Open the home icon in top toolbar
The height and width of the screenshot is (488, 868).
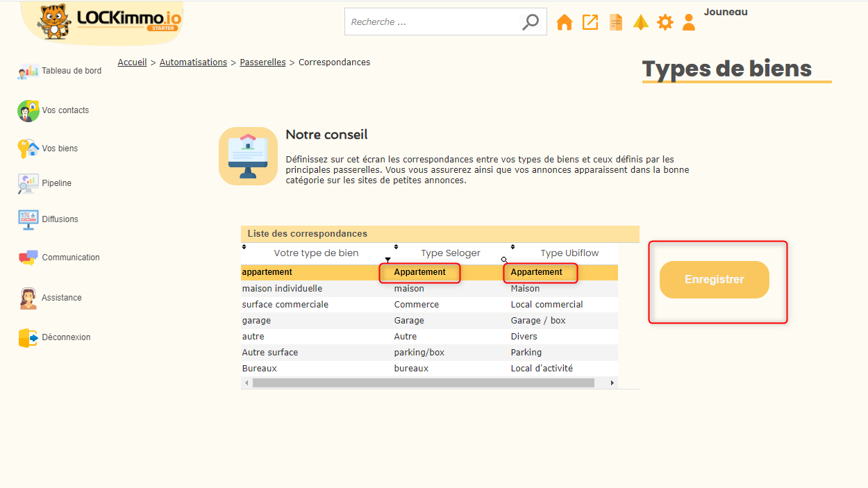tap(565, 22)
